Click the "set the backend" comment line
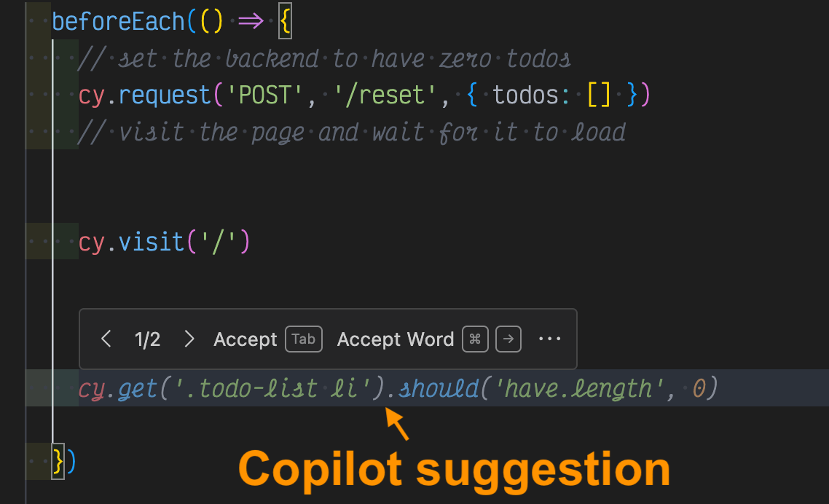This screenshot has height=504, width=829. coord(323,58)
